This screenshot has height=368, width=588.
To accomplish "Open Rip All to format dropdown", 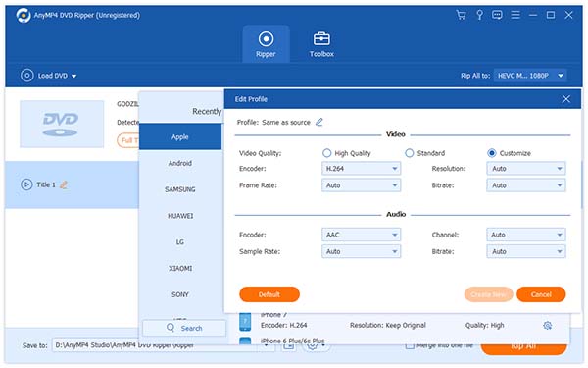I will point(530,76).
